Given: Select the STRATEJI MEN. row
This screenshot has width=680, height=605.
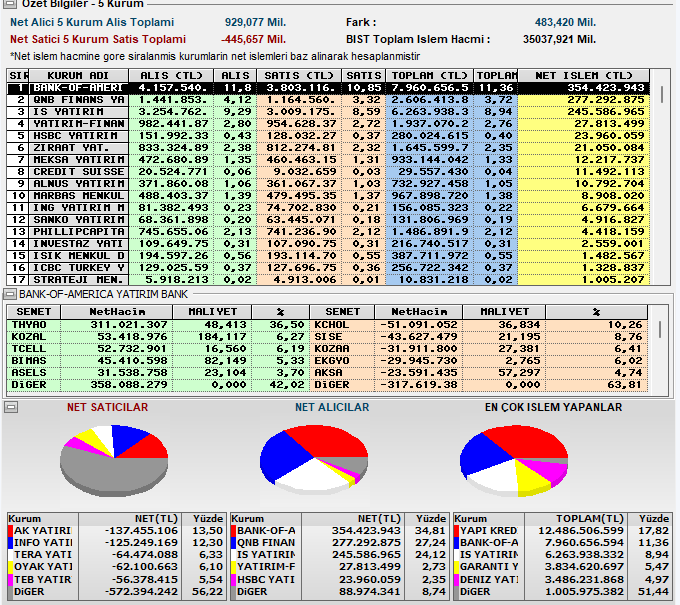Looking at the screenshot, I should pyautogui.click(x=328, y=280).
